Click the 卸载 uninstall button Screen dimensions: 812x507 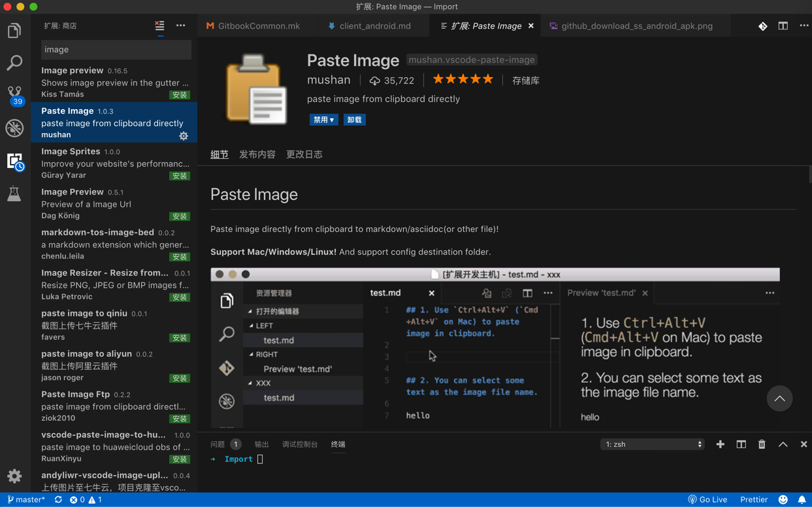click(x=355, y=120)
